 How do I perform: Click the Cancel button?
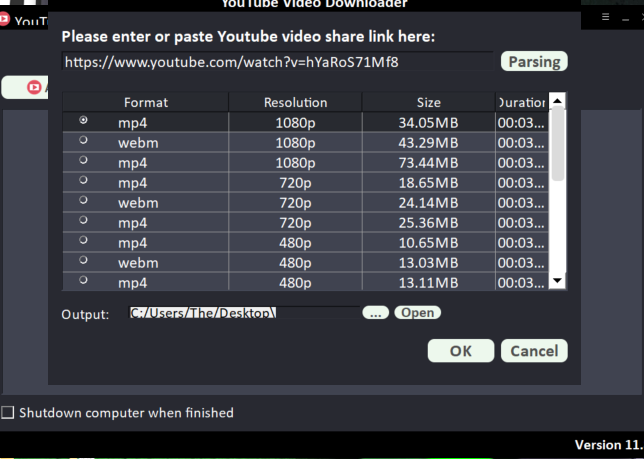(534, 351)
